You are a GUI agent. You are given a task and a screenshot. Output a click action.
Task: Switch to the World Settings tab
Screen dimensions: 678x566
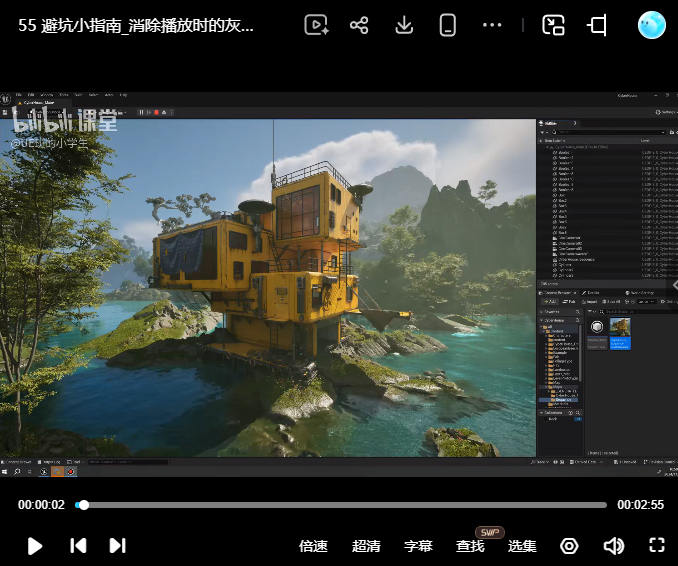(640, 293)
